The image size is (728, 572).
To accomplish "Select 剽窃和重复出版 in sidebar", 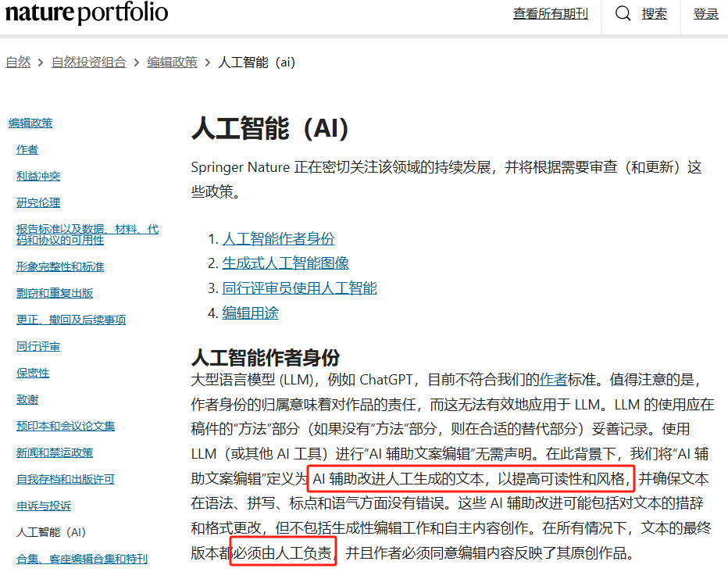I will coord(55,293).
